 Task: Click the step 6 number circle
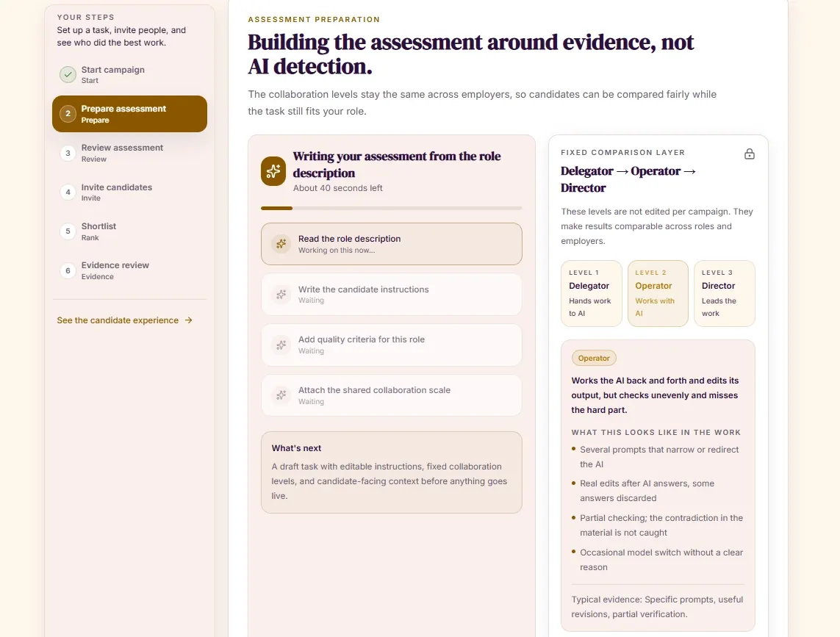click(x=68, y=270)
